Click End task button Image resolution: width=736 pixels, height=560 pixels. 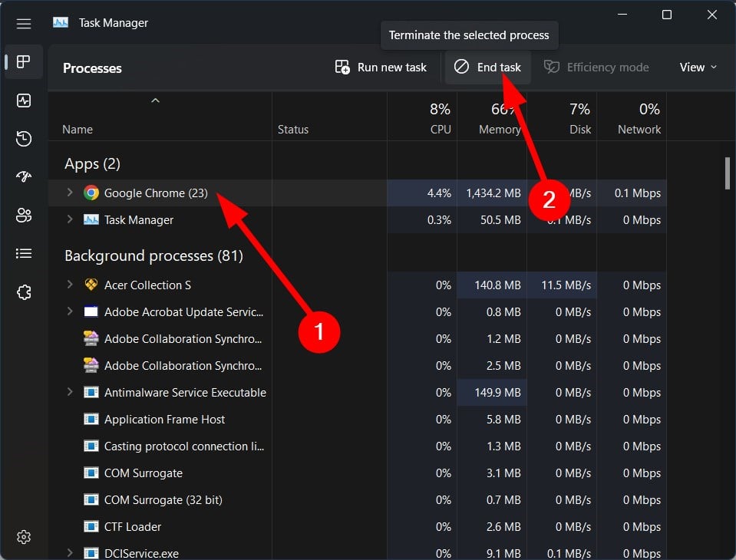point(488,68)
